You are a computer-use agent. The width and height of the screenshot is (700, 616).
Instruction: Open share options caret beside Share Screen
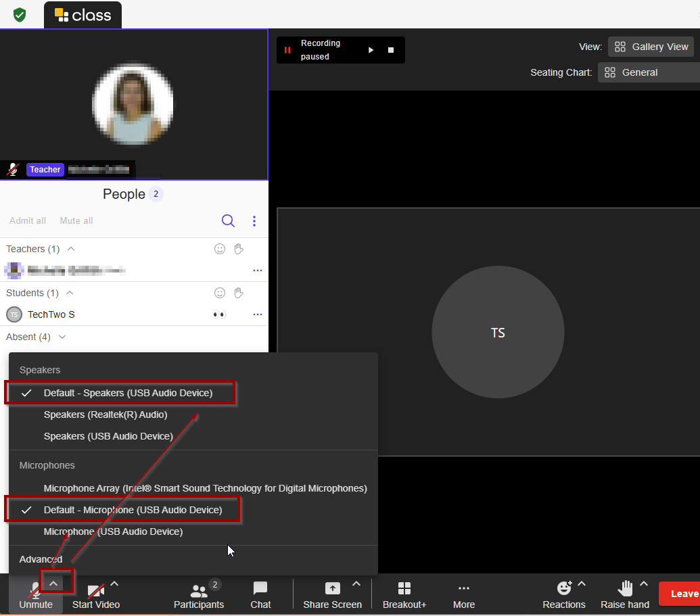356,584
